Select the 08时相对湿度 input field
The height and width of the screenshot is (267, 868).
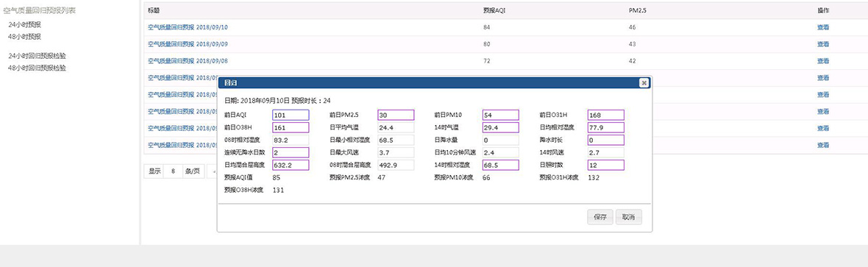coord(291,140)
